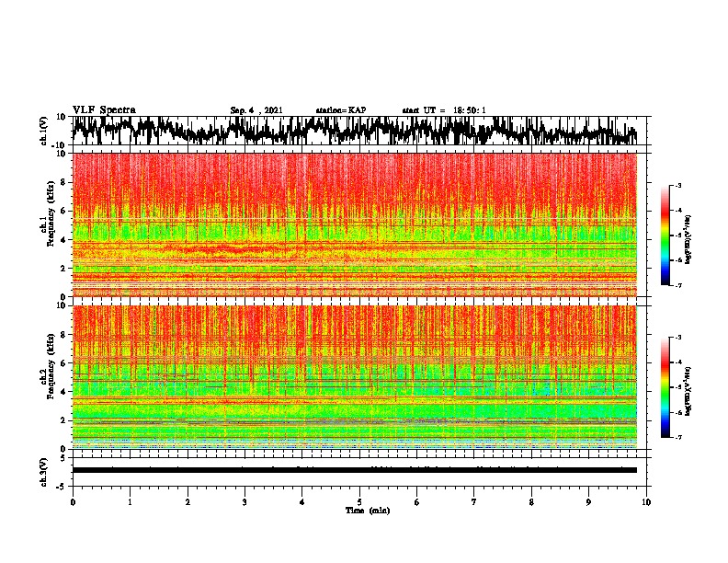The image size is (728, 563).
Task: Click the ch.1 PSD color scale bar
Action: coord(665,236)
